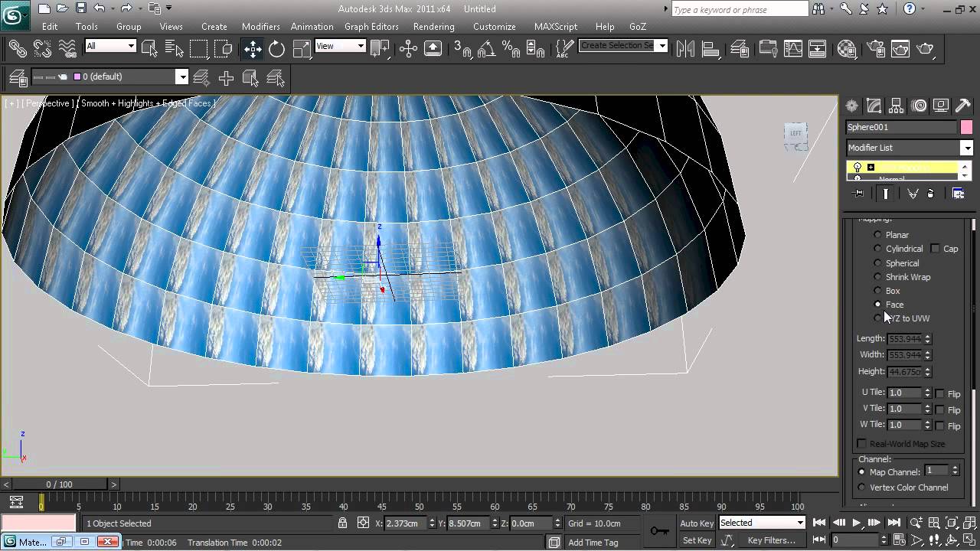This screenshot has width=980, height=551.
Task: Click Edit Named Selection Sets icon
Action: (x=564, y=48)
